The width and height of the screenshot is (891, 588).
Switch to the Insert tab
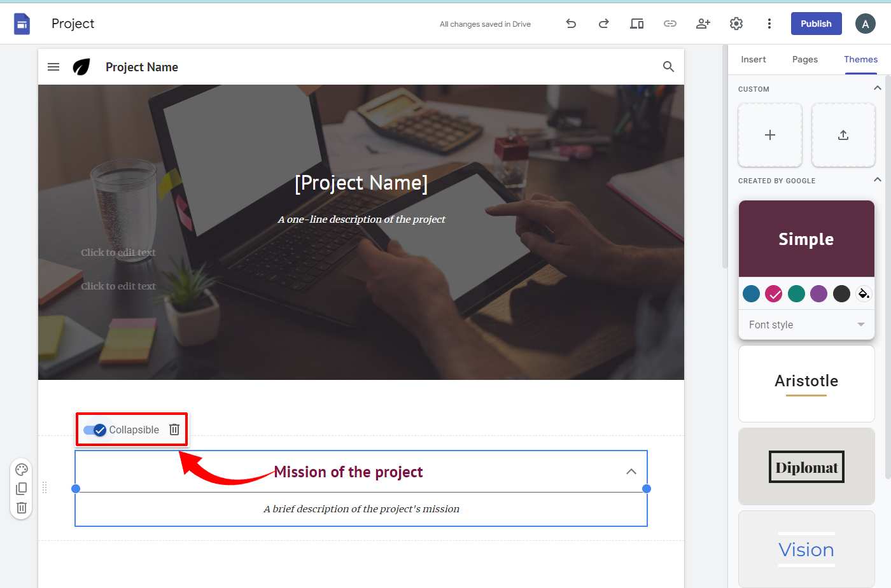tap(754, 59)
